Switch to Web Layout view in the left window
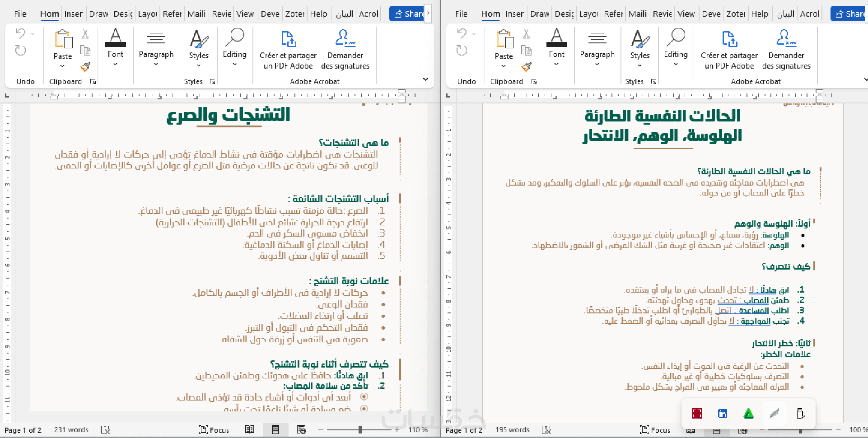Image resolution: width=868 pixels, height=438 pixels. (301, 429)
